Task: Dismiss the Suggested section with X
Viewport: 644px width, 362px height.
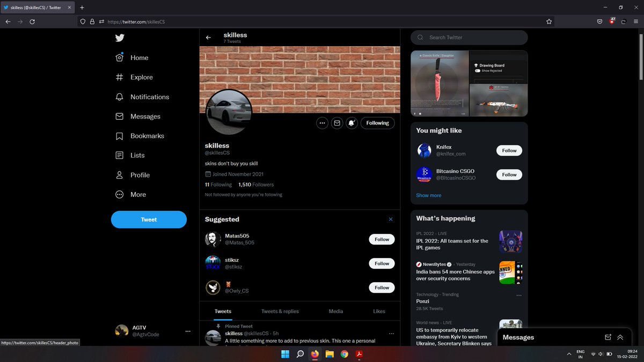Action: [391, 219]
